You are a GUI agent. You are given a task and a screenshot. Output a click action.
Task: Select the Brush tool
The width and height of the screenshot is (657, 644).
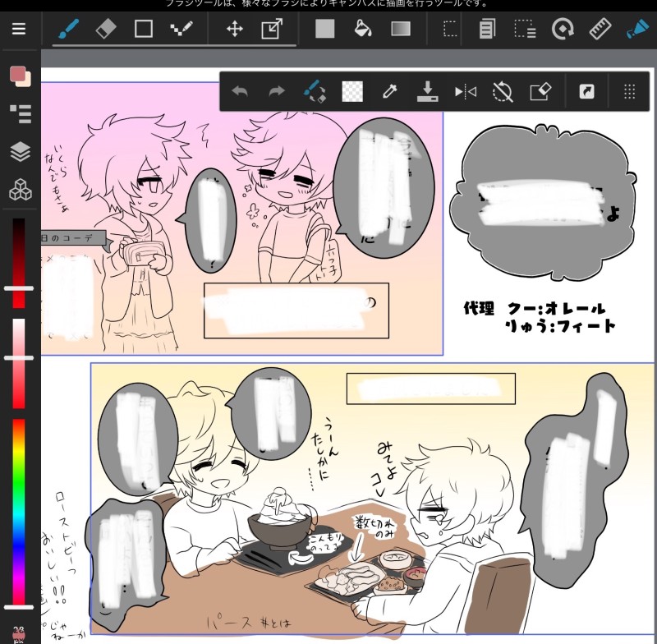coord(69,29)
